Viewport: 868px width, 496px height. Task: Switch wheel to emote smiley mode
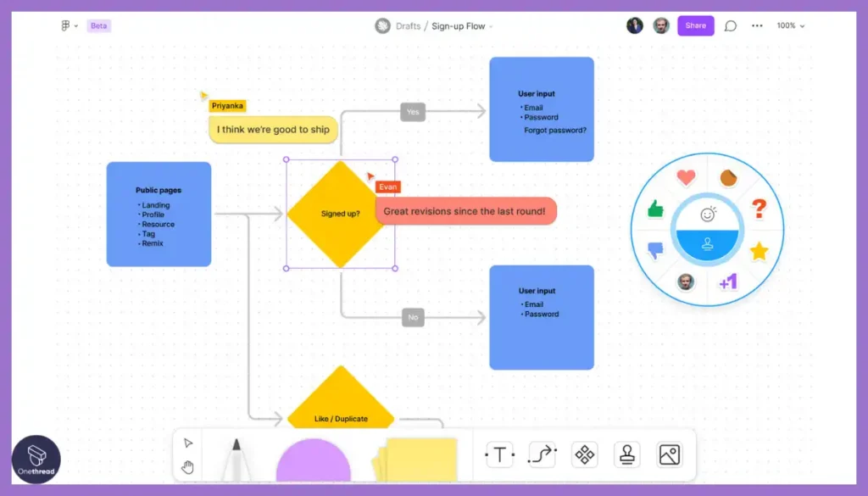[708, 214]
